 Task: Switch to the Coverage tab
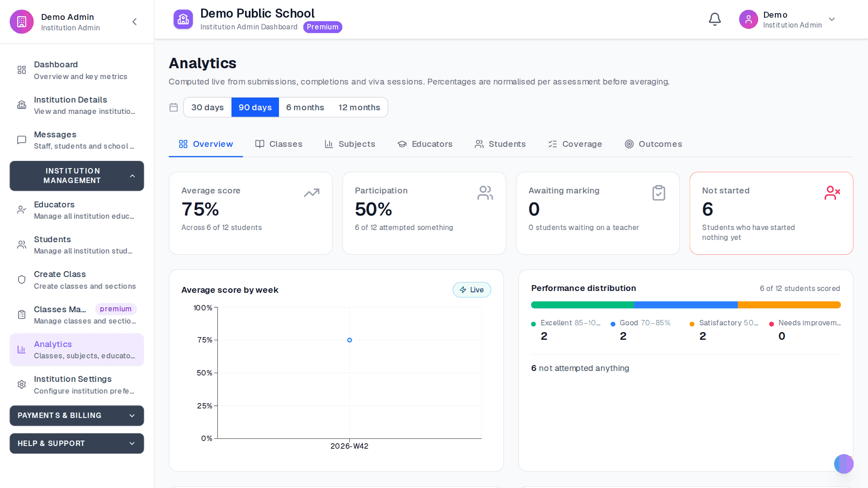[575, 144]
